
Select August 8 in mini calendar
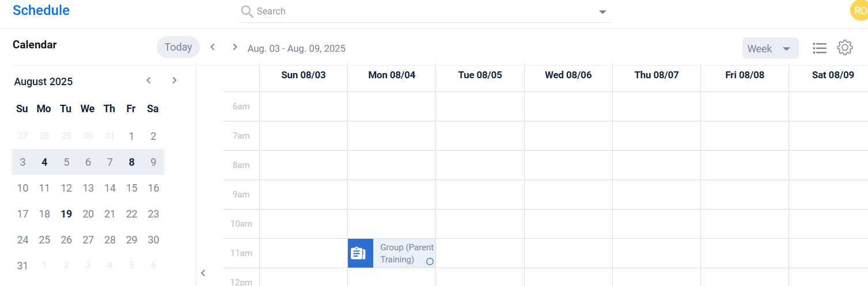(131, 162)
